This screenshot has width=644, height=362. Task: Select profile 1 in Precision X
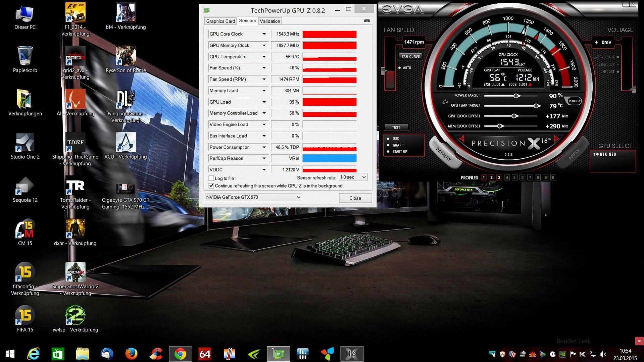click(484, 178)
